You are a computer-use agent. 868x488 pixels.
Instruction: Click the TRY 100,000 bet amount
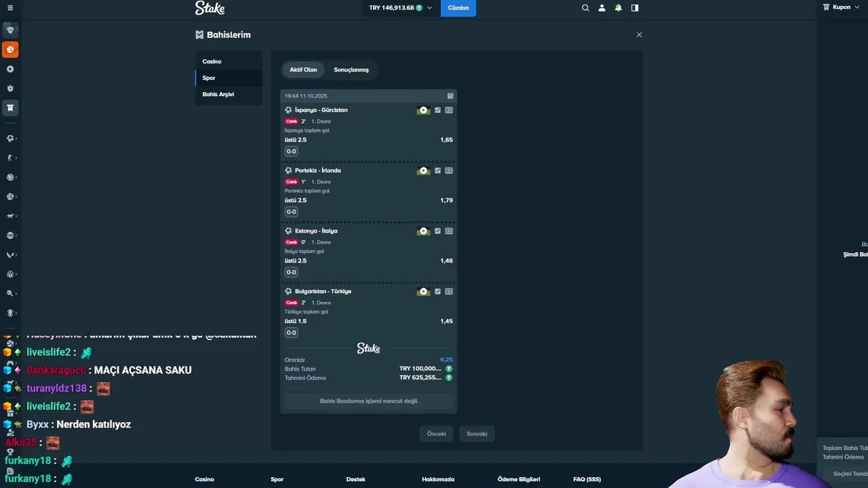420,369
